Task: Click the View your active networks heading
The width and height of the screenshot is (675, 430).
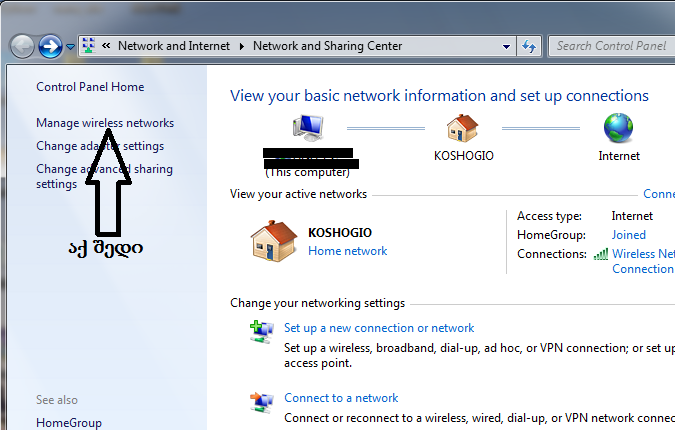Action: tap(298, 194)
